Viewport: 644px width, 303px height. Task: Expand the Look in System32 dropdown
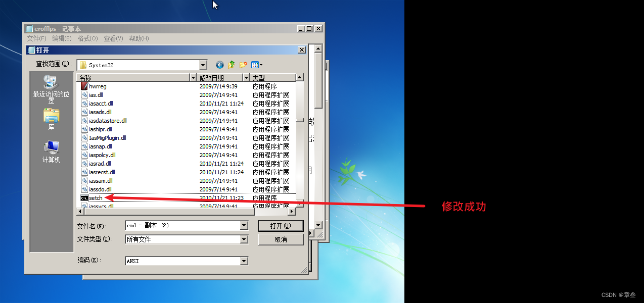point(203,65)
